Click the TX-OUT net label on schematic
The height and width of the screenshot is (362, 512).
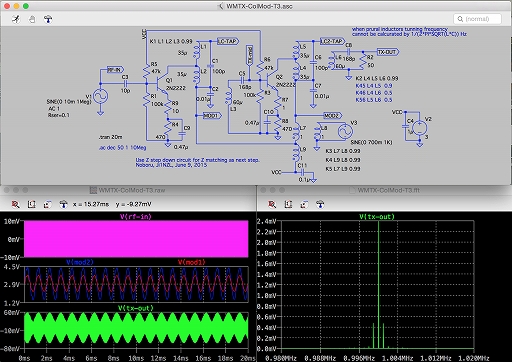coord(388,52)
